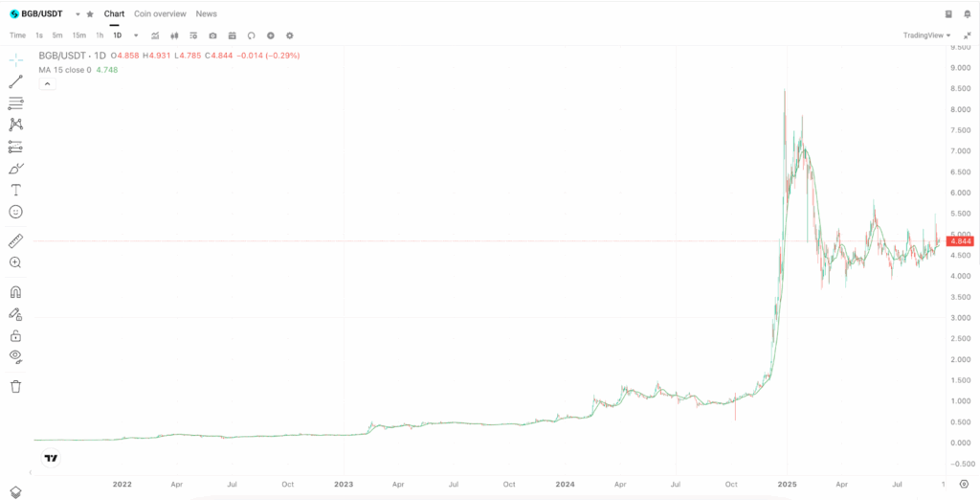Click the current price label 4.844
This screenshot has width=980, height=500.
(959, 241)
